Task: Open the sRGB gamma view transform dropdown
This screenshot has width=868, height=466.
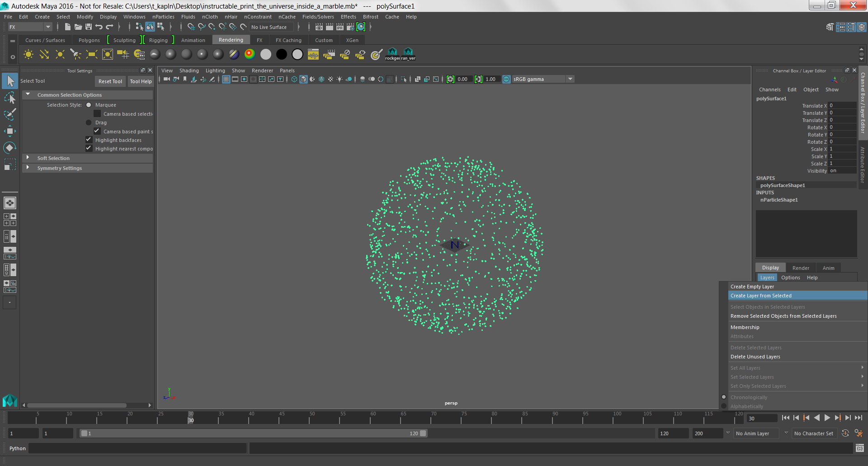Action: (543, 79)
